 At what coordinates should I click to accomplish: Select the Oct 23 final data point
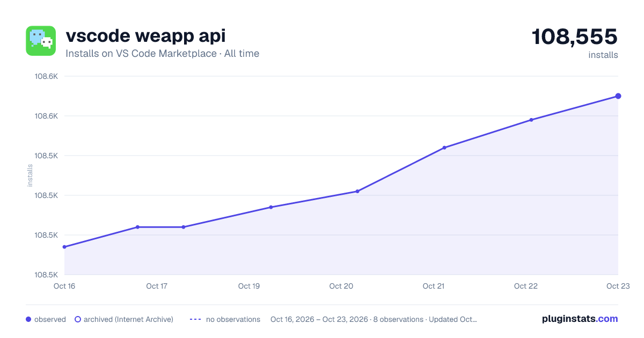618,96
